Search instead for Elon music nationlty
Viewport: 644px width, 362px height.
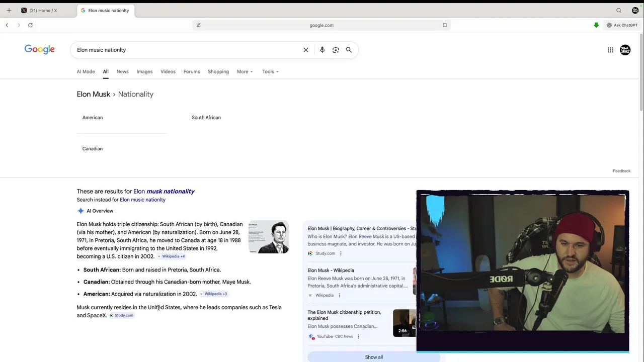tap(142, 200)
